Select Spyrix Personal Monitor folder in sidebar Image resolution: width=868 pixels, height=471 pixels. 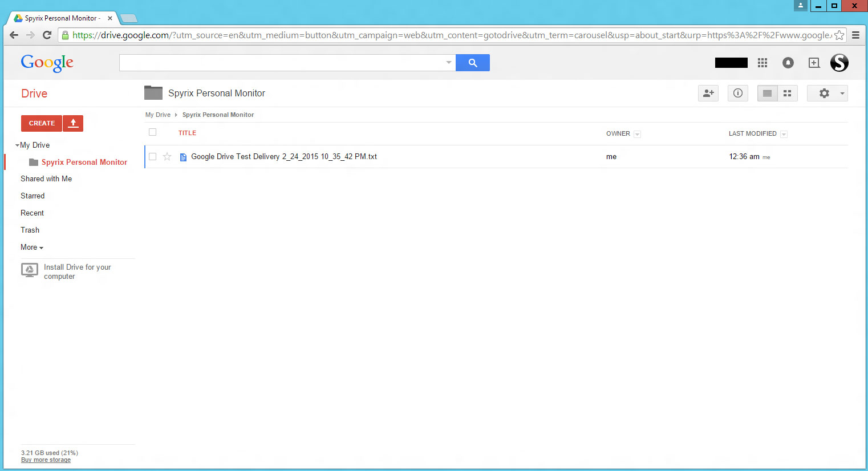pos(84,163)
